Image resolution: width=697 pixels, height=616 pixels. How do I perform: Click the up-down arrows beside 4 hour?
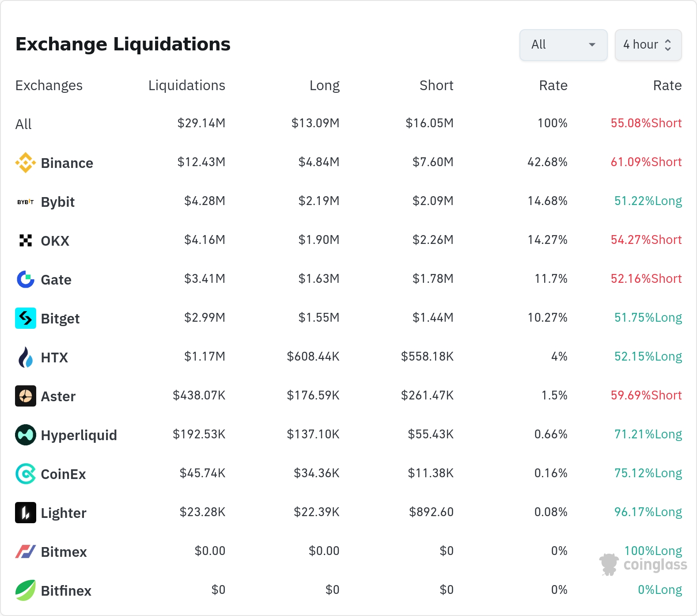click(668, 45)
